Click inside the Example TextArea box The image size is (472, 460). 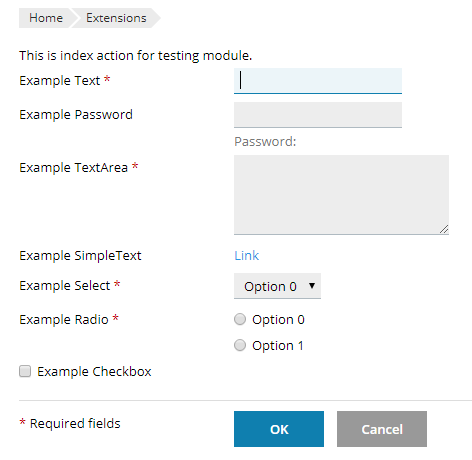pos(341,195)
